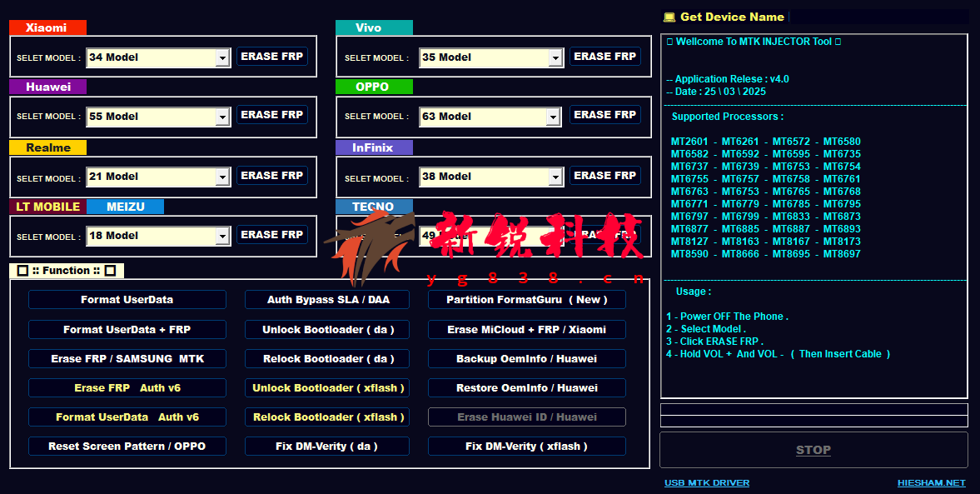Click Reset Screen Pattern / OPPO
This screenshot has height=494, width=980.
pyautogui.click(x=127, y=447)
